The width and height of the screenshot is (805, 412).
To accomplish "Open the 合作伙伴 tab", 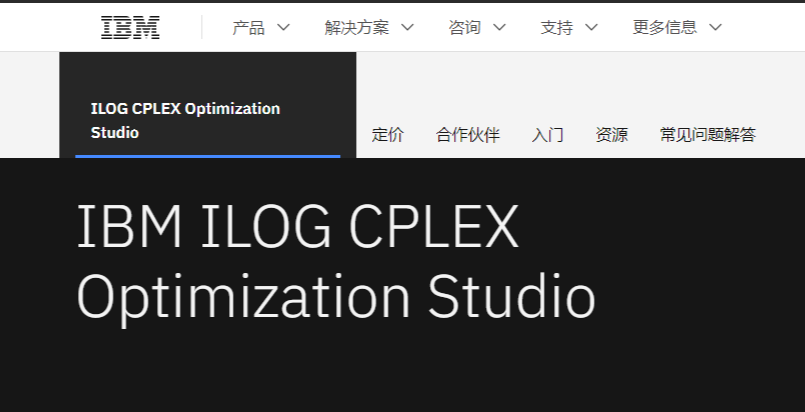I will 468,135.
